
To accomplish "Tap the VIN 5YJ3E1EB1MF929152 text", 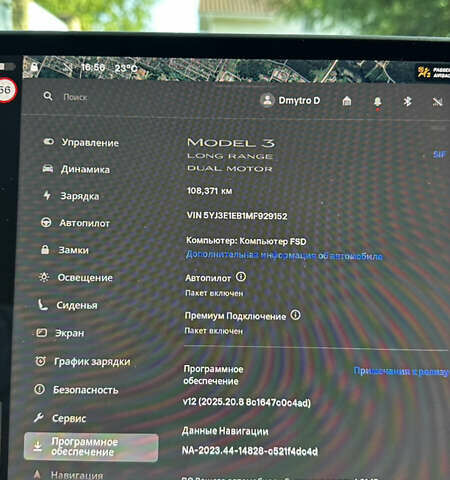I will point(237,216).
